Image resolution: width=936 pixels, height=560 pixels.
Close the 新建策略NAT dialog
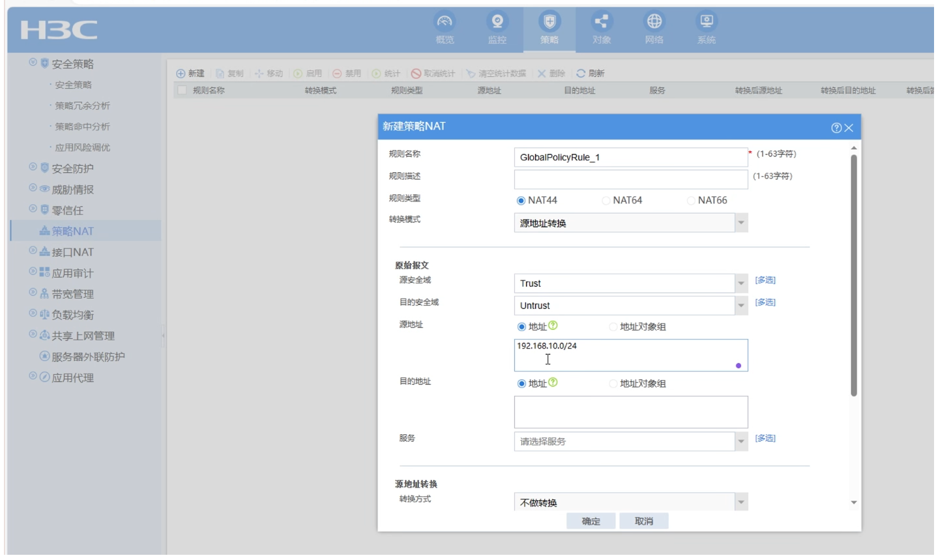849,128
